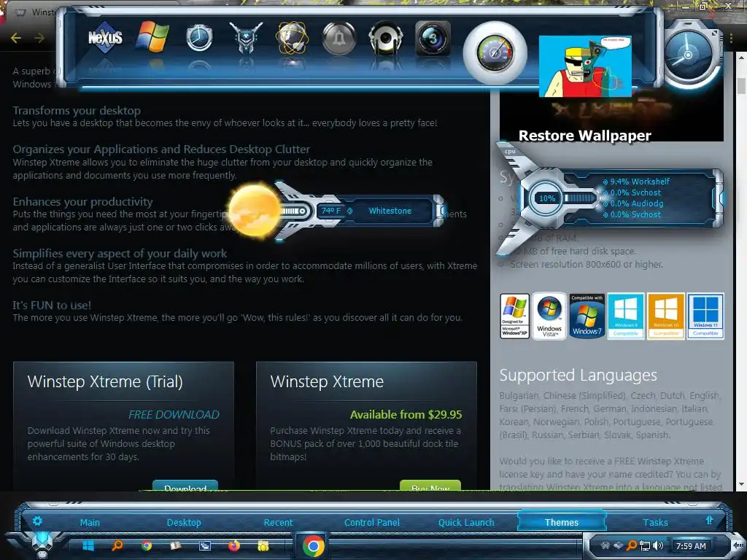Click the Windows XP compatibility badge
The width and height of the screenshot is (747, 560).
tap(514, 316)
